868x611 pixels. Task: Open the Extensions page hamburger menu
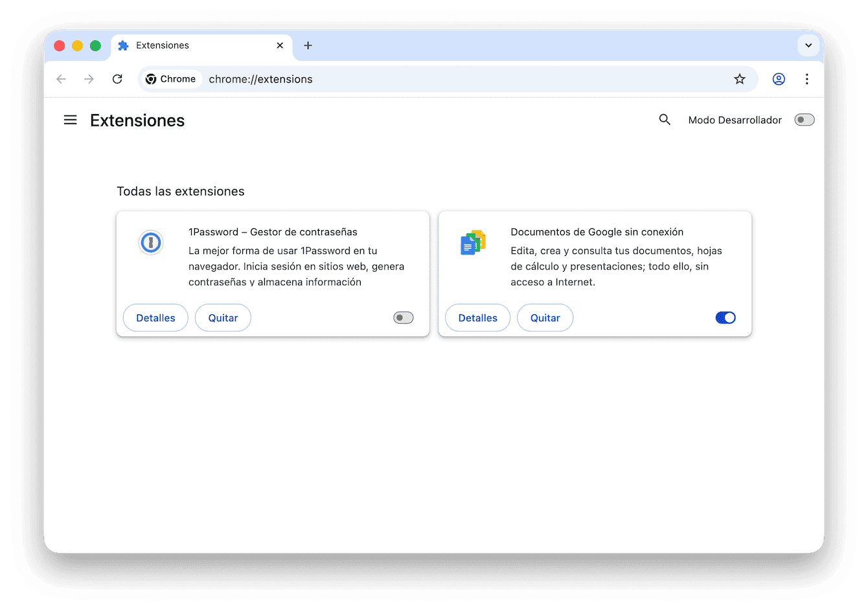(70, 120)
